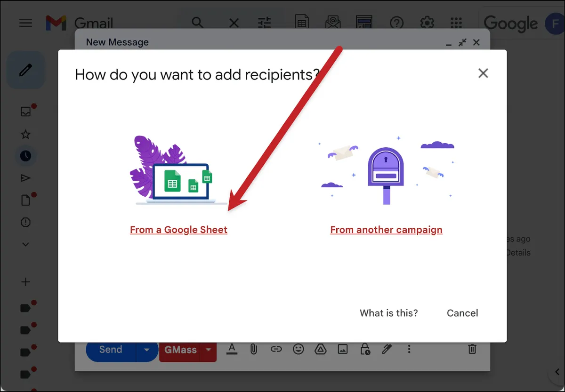Click the Compose pencil button

click(26, 71)
